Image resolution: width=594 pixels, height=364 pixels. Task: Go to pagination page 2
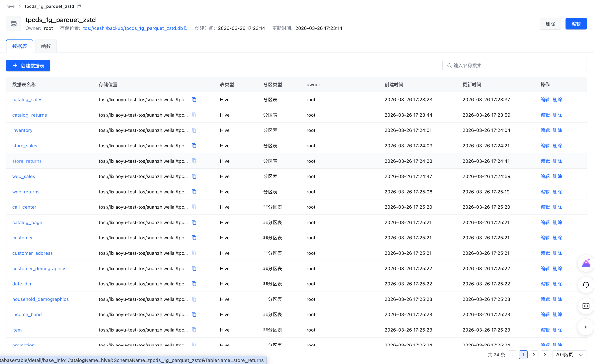click(534, 354)
